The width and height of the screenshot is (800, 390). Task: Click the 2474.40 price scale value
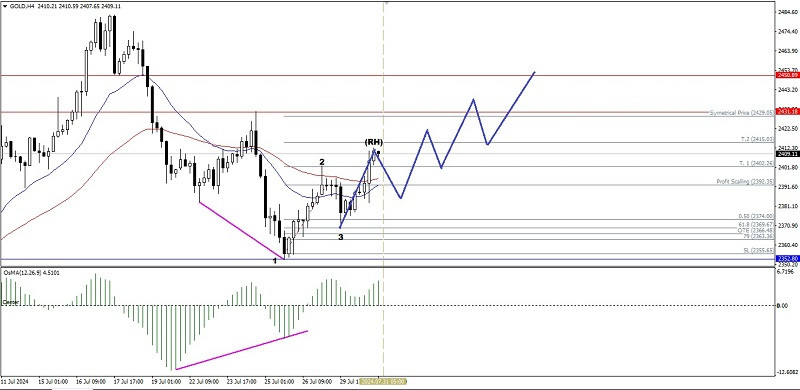click(x=788, y=32)
